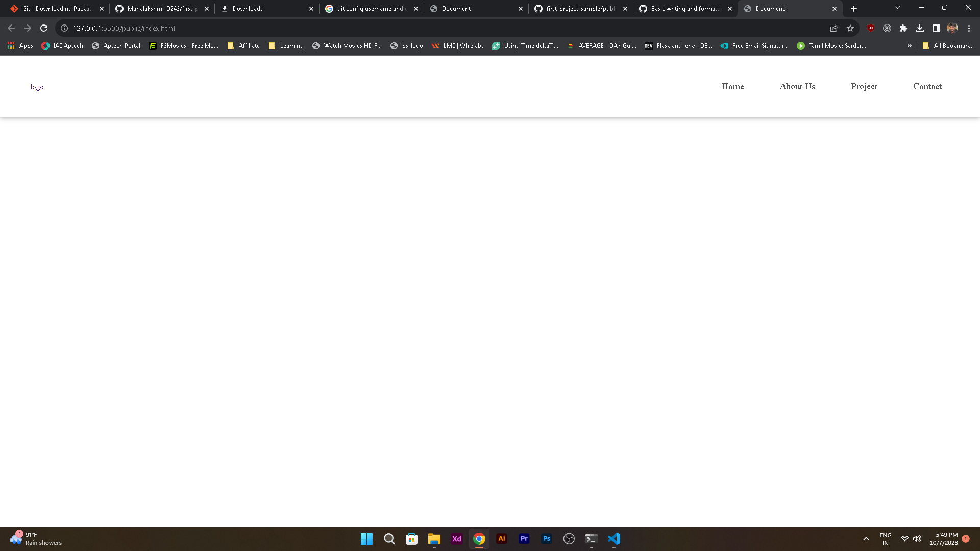Open Visual Studio Code from taskbar
This screenshot has height=551, width=980.
[614, 539]
